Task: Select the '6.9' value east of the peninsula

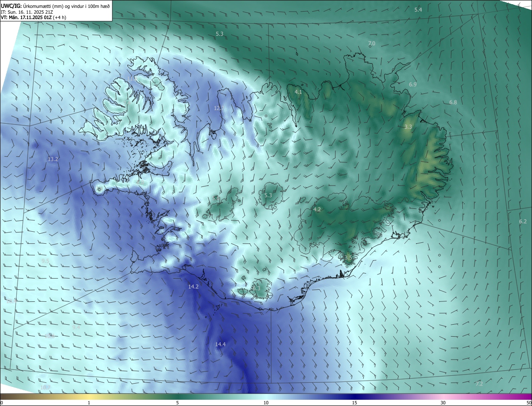Action: tap(413, 84)
